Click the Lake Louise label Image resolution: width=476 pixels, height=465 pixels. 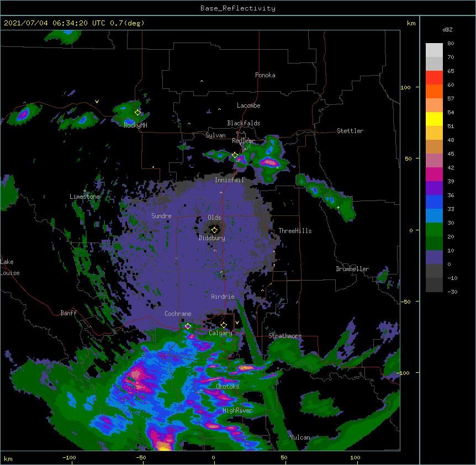point(10,267)
